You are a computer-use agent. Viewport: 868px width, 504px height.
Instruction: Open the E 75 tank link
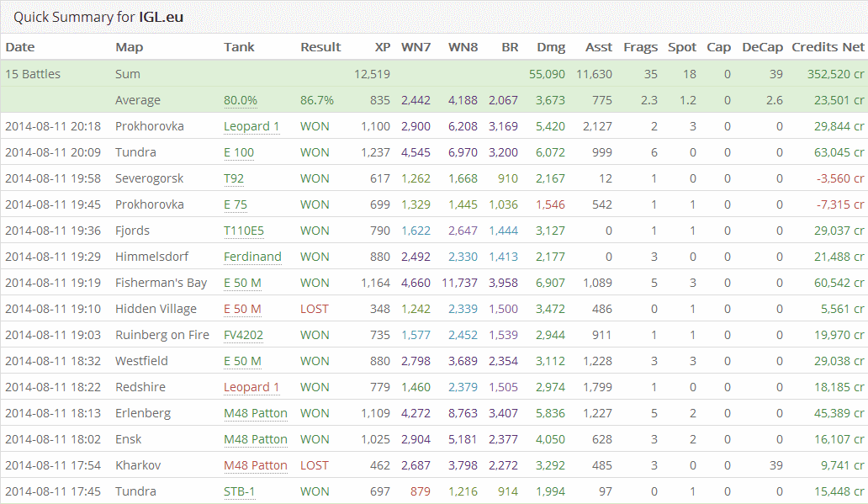236,204
